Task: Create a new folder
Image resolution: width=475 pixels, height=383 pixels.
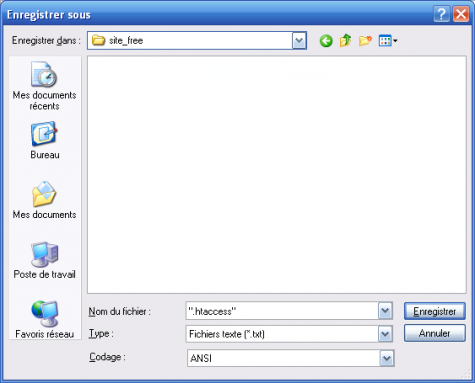Action: pos(365,41)
